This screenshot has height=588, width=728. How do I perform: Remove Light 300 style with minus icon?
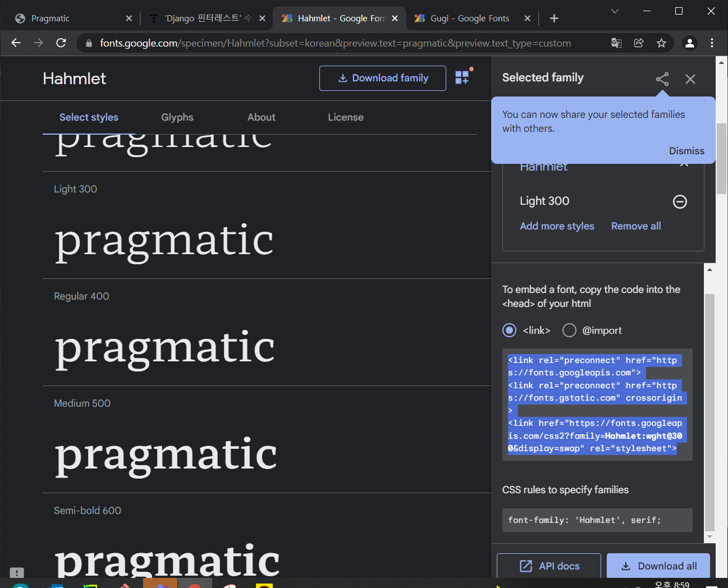pos(680,201)
